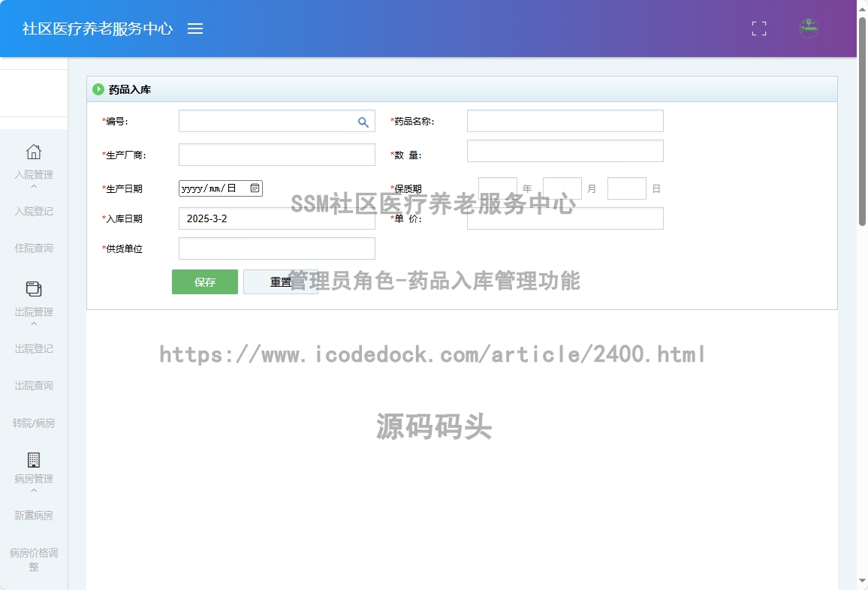868x590 pixels.
Task: Open 出院登记 in the sidebar
Action: point(34,349)
